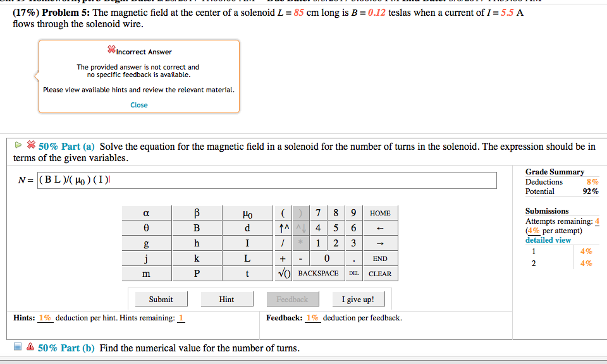Insert the minus operator
The width and height of the screenshot is (607, 364).
(x=300, y=258)
